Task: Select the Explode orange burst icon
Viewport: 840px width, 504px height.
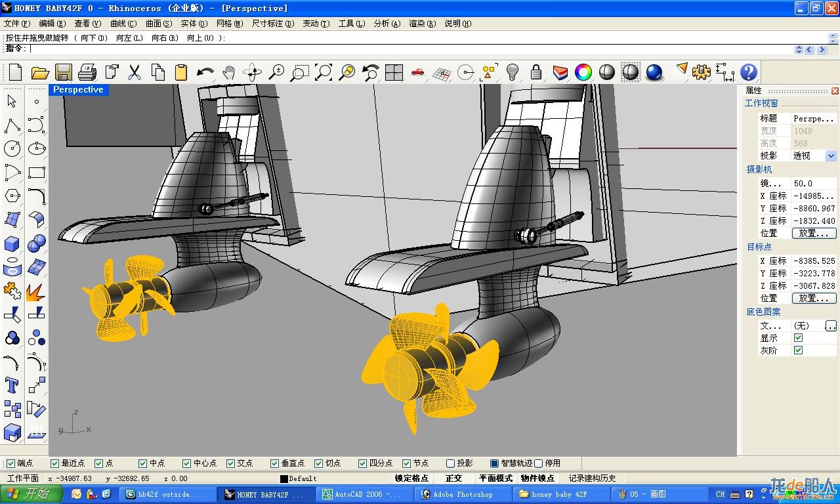Action: click(x=37, y=291)
